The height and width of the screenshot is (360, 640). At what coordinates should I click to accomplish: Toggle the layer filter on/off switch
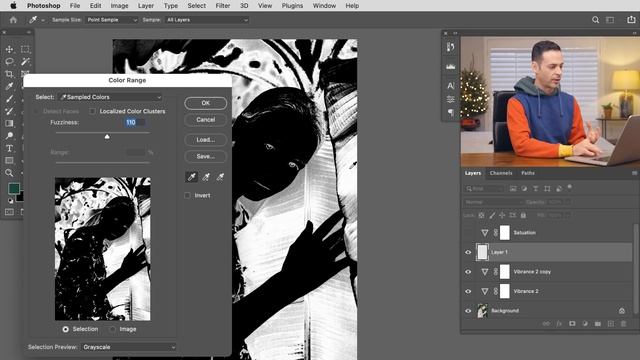click(x=569, y=188)
